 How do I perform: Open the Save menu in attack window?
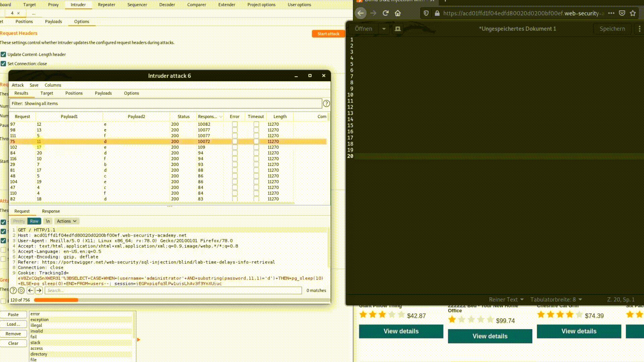[x=34, y=85]
